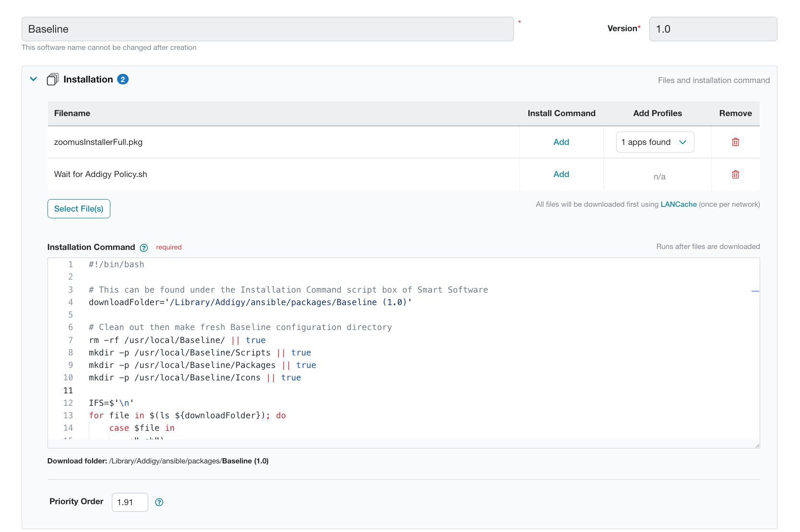
Task: Click the Filename column header
Action: (72, 113)
